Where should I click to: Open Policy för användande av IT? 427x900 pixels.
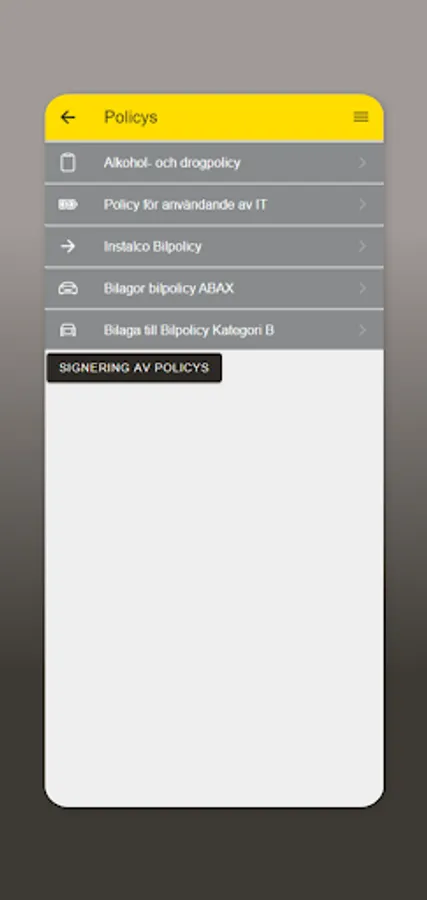point(214,204)
